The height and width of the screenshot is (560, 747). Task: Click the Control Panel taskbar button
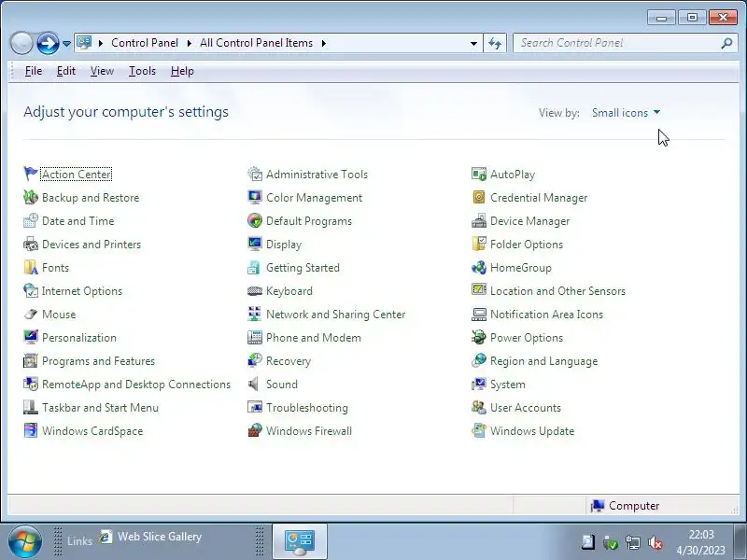[299, 541]
